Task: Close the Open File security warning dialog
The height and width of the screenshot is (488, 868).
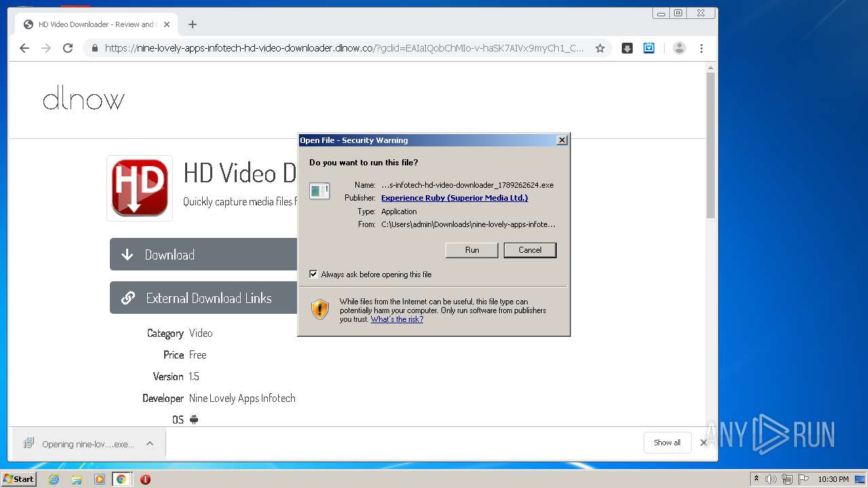Action: (561, 140)
